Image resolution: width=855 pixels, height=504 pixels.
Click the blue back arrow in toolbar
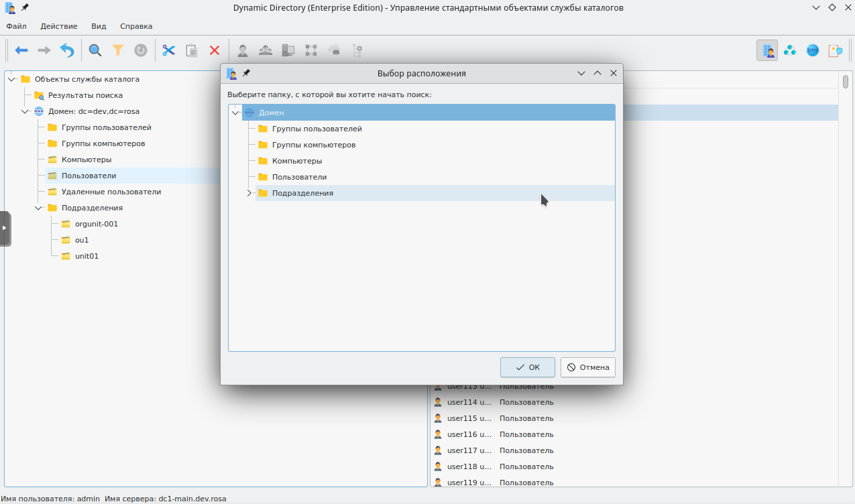(21, 50)
